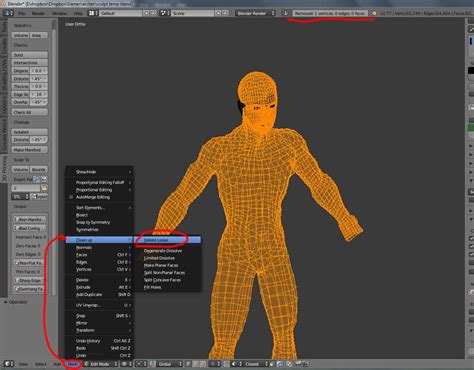
Task: Click the Intersections check button
Action: (30, 63)
